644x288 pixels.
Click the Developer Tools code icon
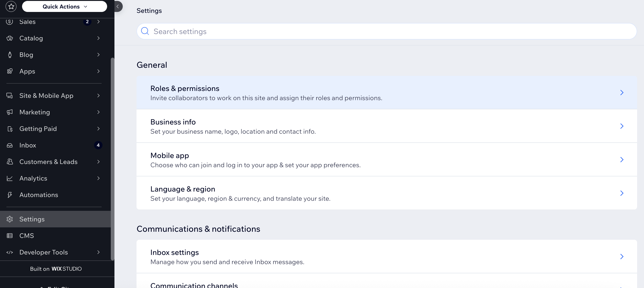pyautogui.click(x=9, y=252)
